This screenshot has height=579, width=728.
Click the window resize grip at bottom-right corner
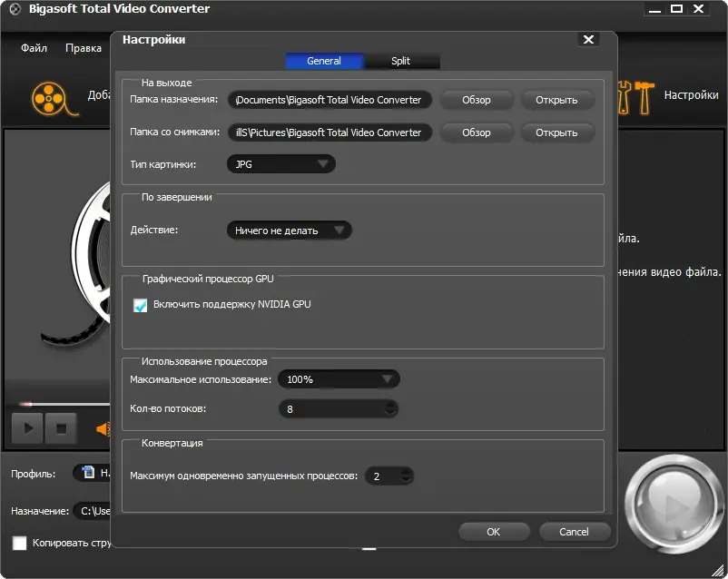[x=719, y=570]
